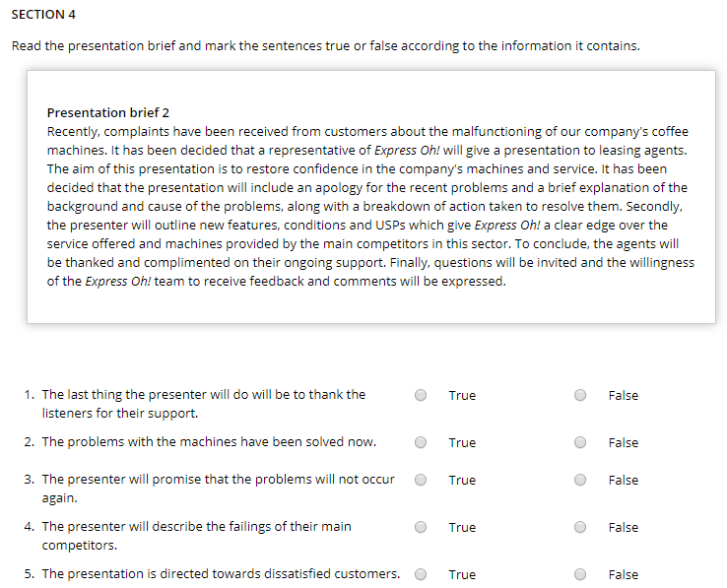727x588 pixels.
Task: Click the False label of question 3
Action: click(623, 480)
